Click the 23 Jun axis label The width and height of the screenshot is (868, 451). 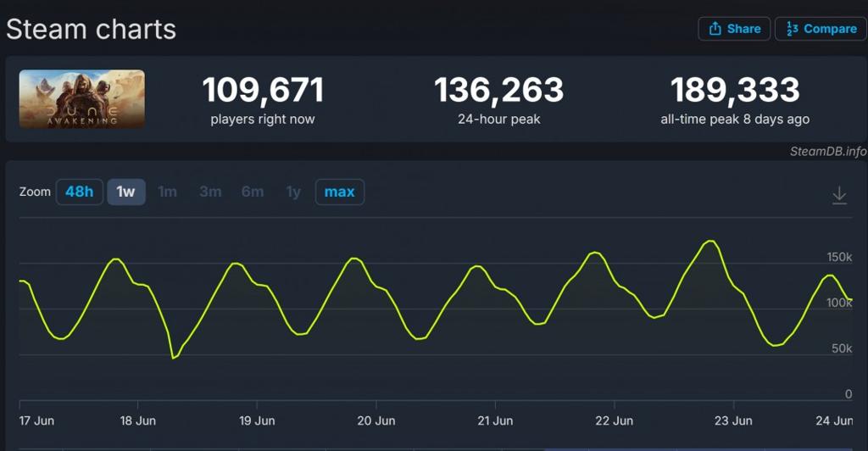[x=733, y=420]
